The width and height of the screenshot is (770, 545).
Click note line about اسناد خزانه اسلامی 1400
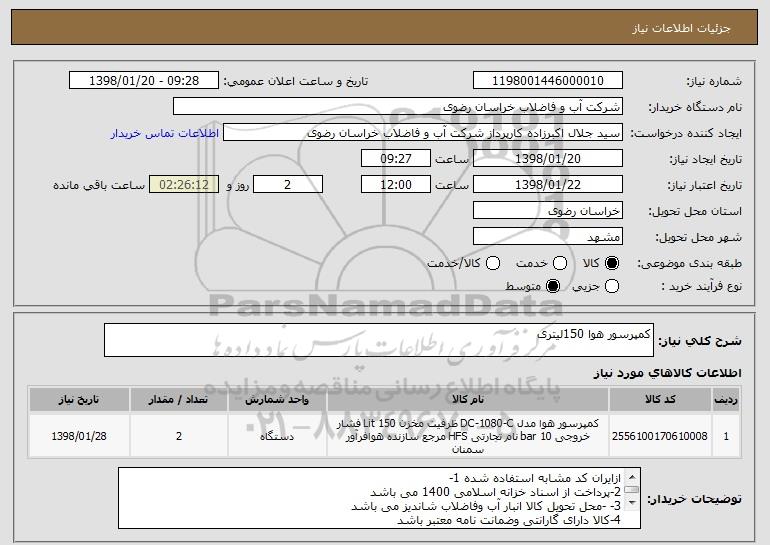tap(495, 492)
